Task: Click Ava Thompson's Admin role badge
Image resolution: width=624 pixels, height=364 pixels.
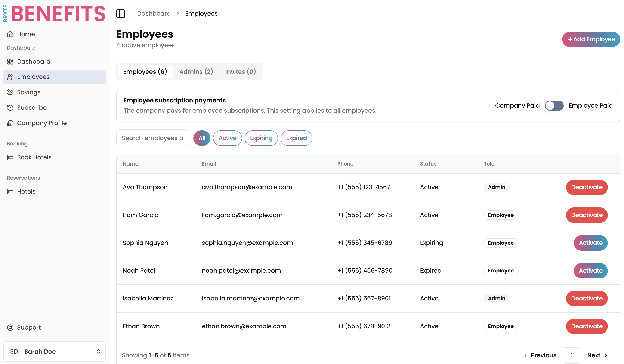Action: [x=497, y=187]
